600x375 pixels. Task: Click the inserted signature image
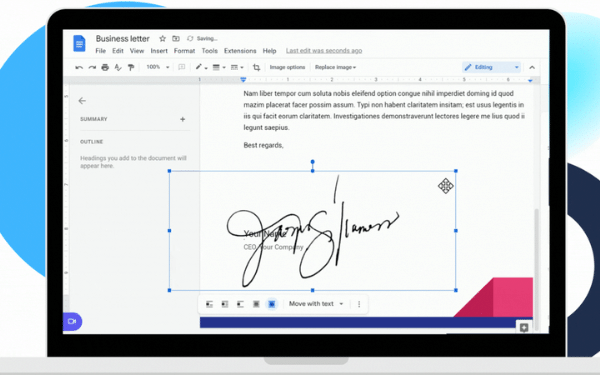(313, 231)
